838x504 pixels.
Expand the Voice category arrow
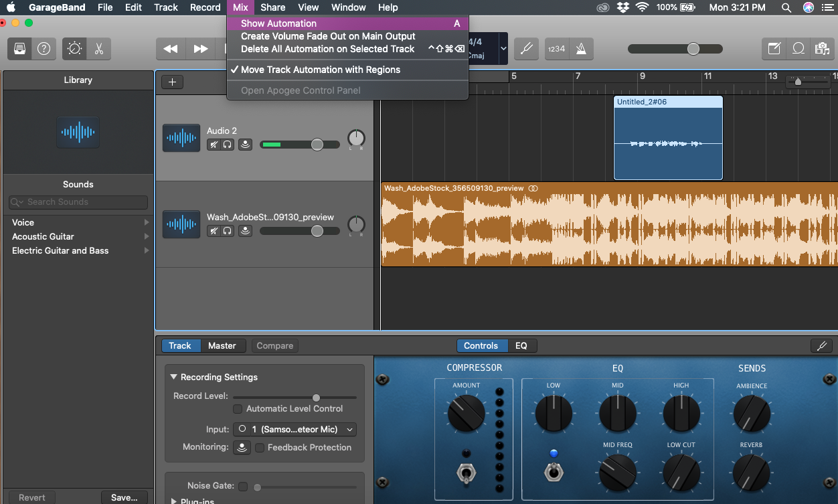pyautogui.click(x=147, y=222)
